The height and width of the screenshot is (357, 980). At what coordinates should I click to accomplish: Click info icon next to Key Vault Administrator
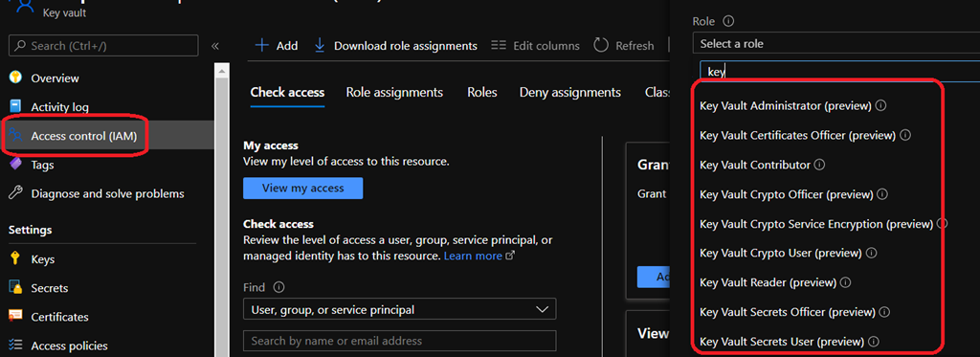(x=880, y=105)
